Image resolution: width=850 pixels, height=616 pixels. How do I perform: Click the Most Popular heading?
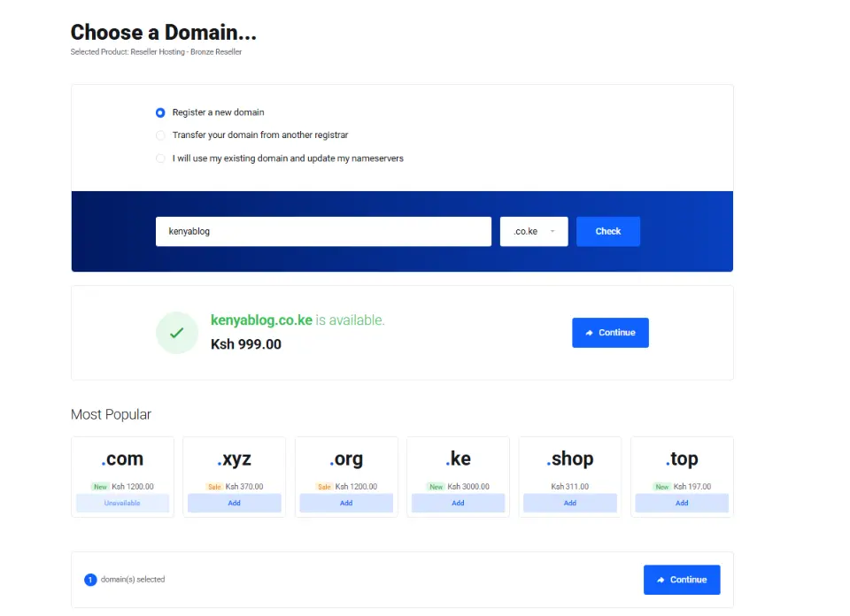click(x=112, y=414)
